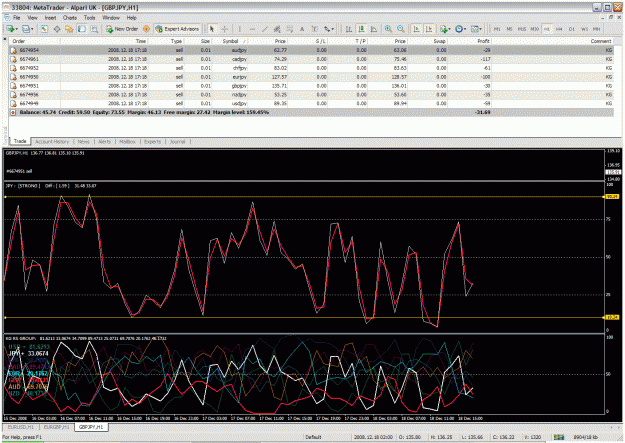Open the Tools menu

tap(90, 18)
